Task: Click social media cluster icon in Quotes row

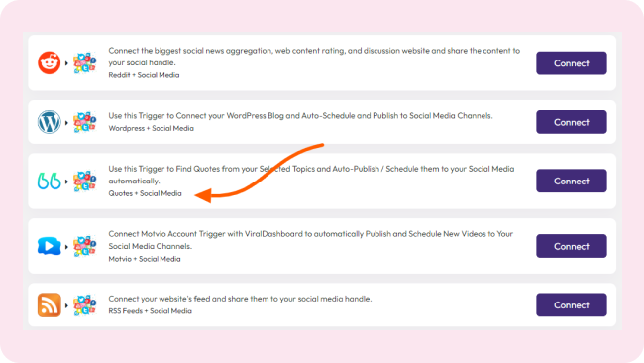Action: pyautogui.click(x=84, y=181)
